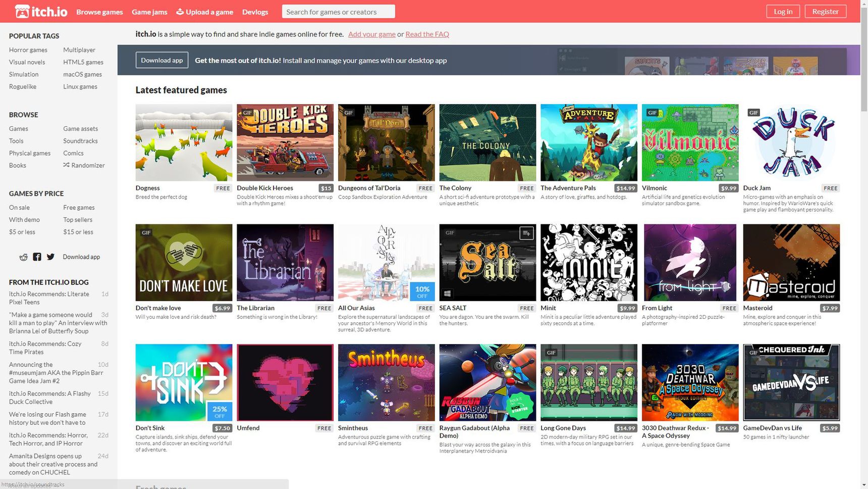The image size is (868, 489).
Task: Browse the Horror games tag
Action: (x=28, y=50)
